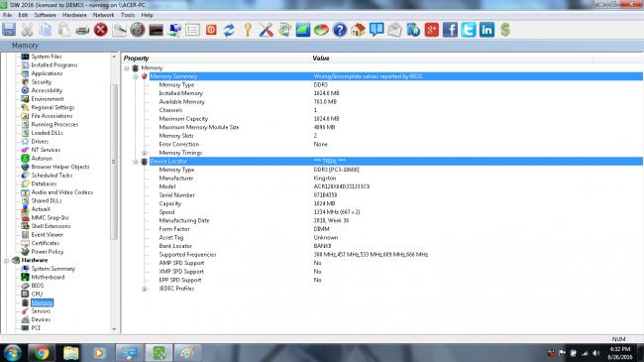644x362 pixels.
Task: Open the Software menu
Action: pyautogui.click(x=45, y=15)
